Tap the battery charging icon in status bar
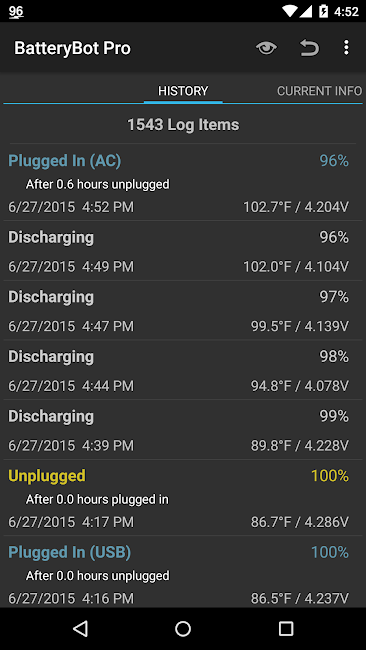 coord(323,12)
